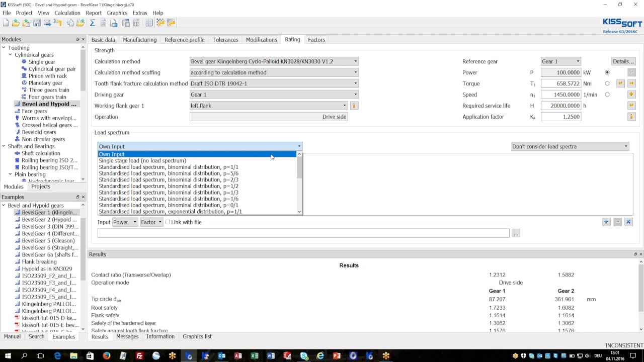Enable the Link with file checkbox
This screenshot has width=644, height=362.
click(x=168, y=222)
